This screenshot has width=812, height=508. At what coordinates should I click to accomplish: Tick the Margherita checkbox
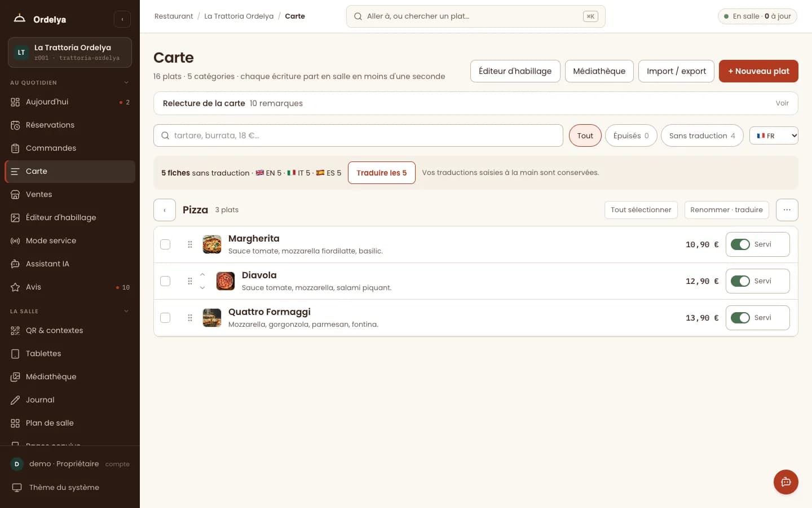point(165,244)
